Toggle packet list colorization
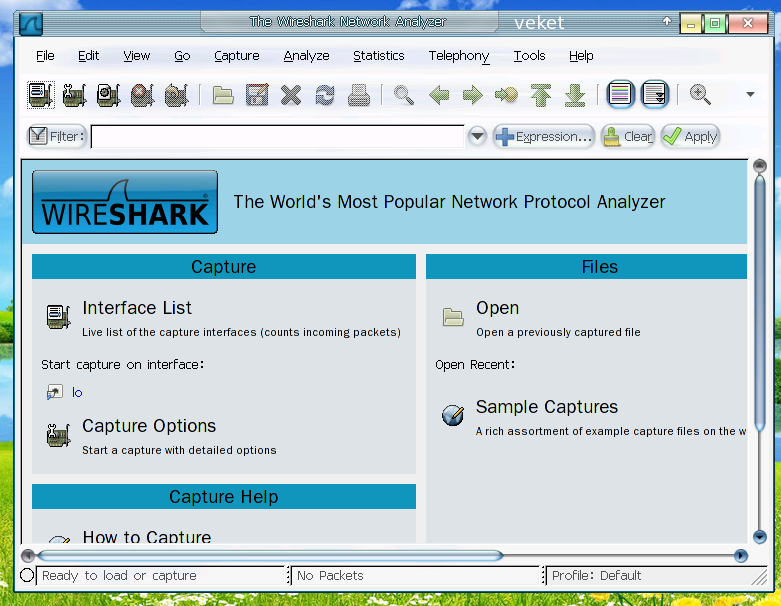The height and width of the screenshot is (606, 781). click(x=620, y=94)
